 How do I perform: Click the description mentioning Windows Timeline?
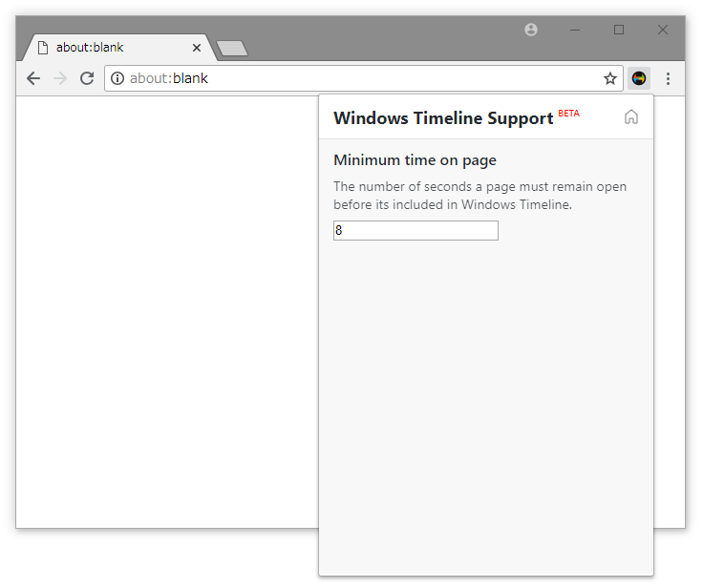(x=479, y=196)
